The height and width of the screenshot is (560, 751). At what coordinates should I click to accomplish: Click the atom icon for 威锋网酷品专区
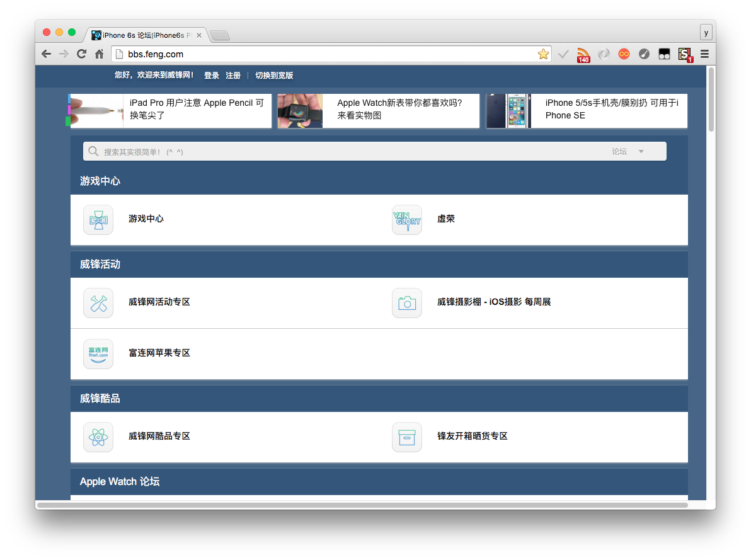(98, 437)
